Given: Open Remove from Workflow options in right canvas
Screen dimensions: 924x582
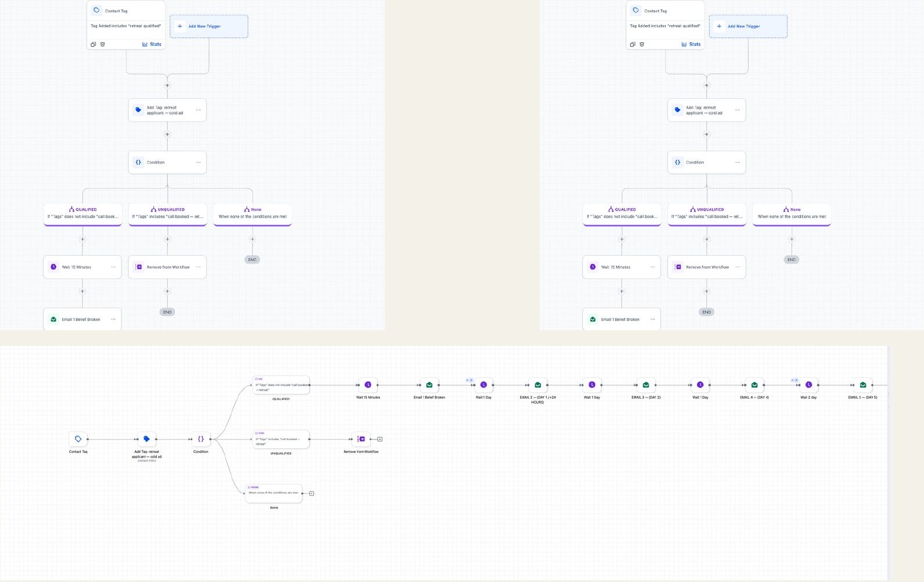Looking at the screenshot, I should 737,267.
